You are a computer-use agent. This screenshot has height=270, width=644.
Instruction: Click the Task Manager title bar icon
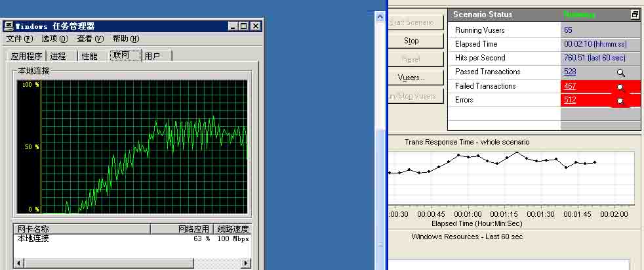[9, 26]
